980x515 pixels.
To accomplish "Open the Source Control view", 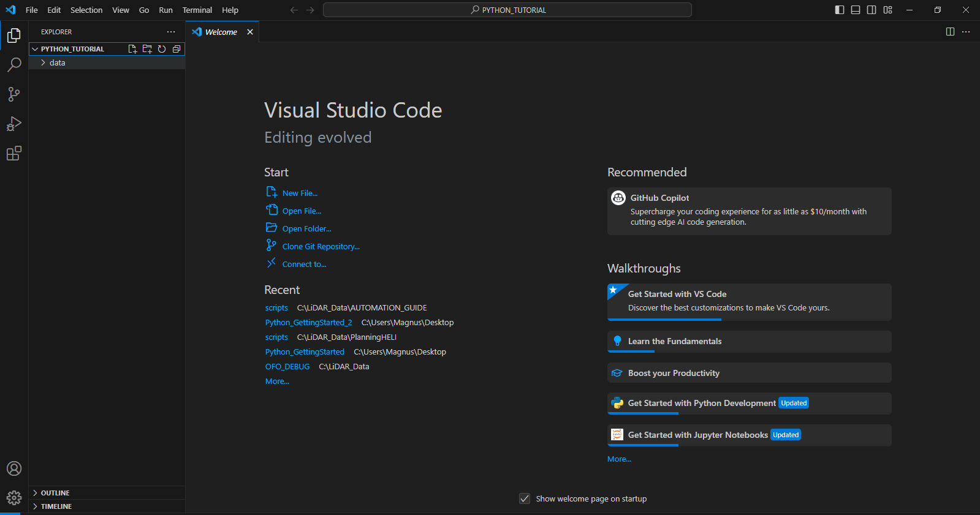I will [x=14, y=94].
